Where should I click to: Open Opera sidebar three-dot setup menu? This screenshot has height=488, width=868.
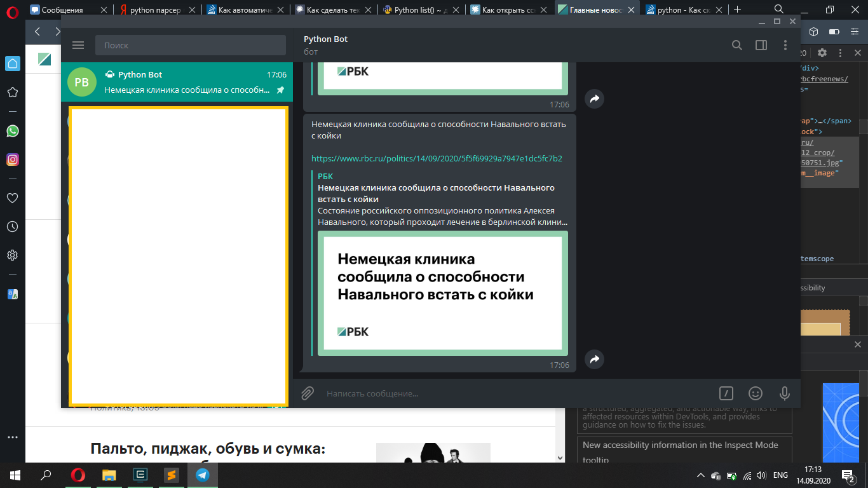12,437
